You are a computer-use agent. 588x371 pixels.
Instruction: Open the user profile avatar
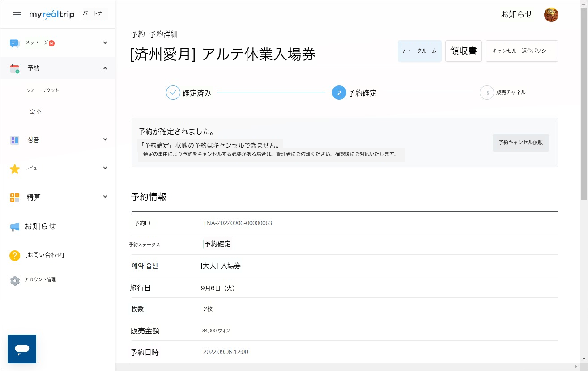(x=551, y=15)
